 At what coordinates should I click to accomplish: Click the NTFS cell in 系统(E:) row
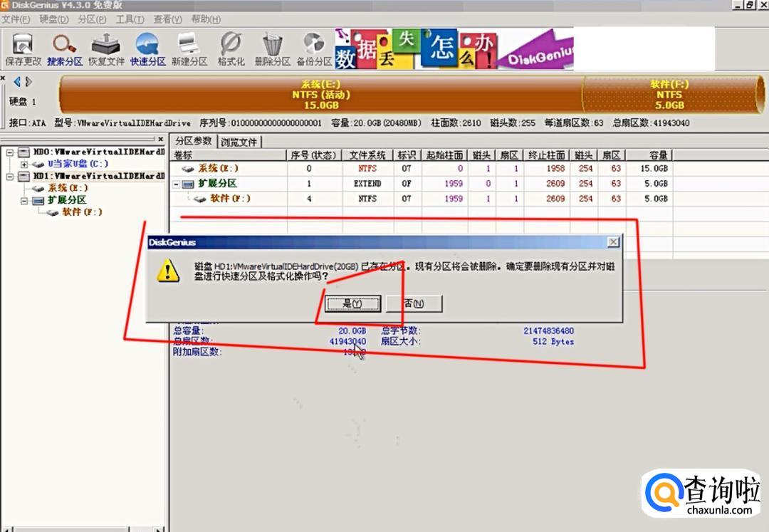coord(367,168)
